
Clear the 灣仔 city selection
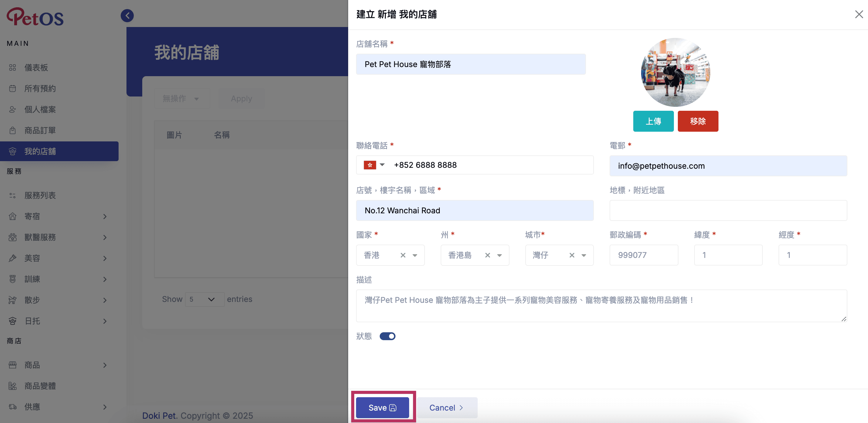[572, 255]
